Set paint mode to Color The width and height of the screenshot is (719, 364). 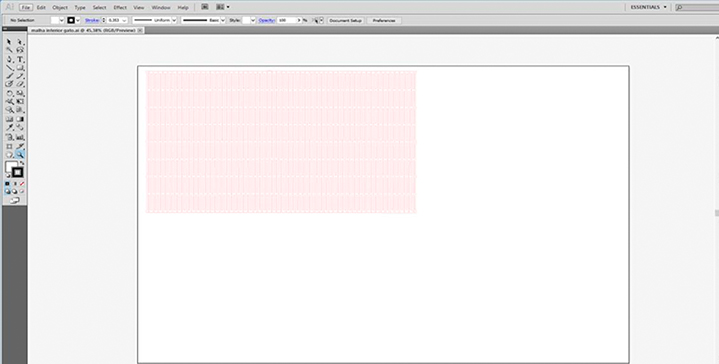tap(7, 184)
